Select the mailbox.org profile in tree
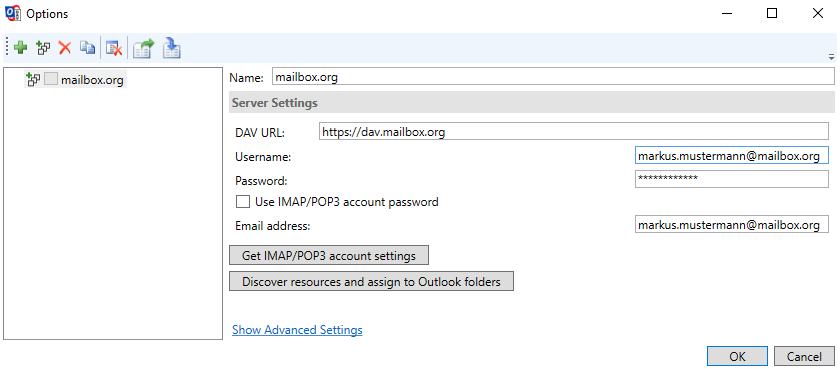The height and width of the screenshot is (369, 840). [x=92, y=80]
